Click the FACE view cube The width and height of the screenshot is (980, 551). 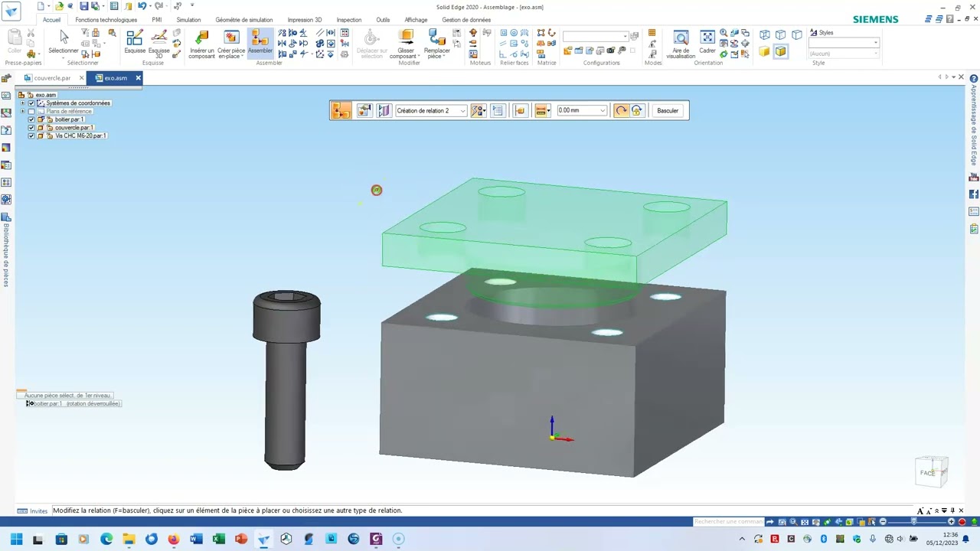click(x=931, y=472)
